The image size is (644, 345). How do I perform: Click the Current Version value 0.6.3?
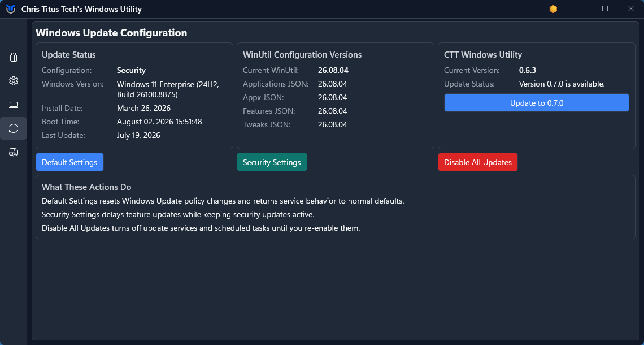point(528,70)
